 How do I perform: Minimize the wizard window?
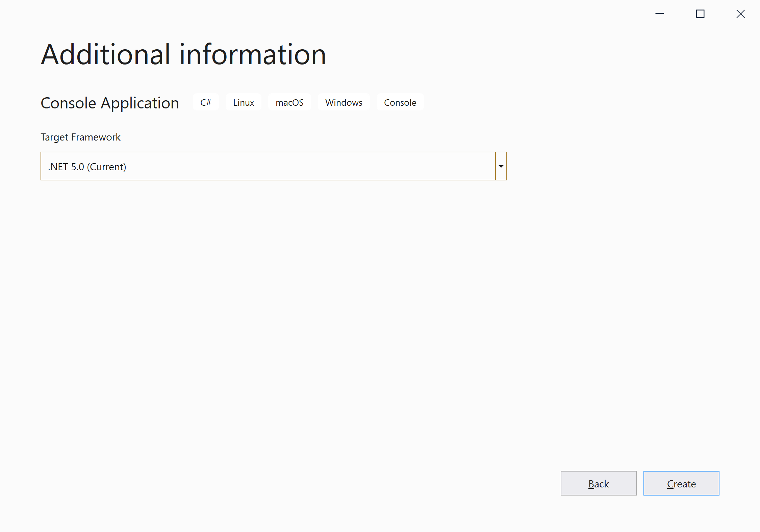[659, 14]
